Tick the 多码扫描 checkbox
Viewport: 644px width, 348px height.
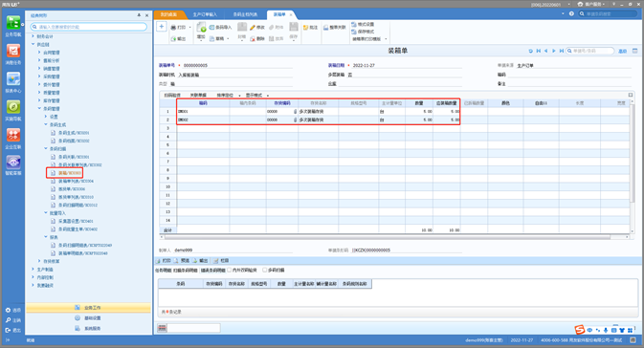pos(265,270)
